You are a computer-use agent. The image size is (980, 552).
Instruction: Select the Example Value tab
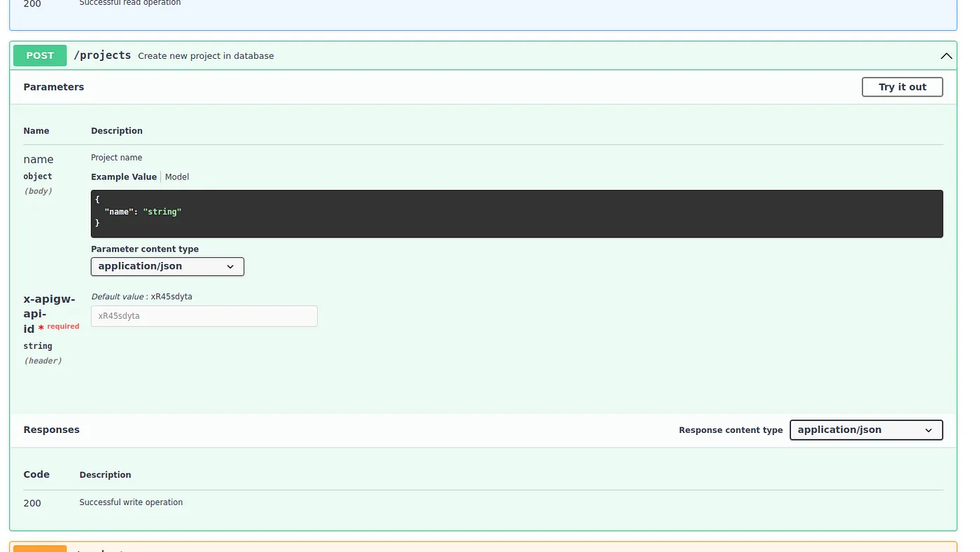124,177
